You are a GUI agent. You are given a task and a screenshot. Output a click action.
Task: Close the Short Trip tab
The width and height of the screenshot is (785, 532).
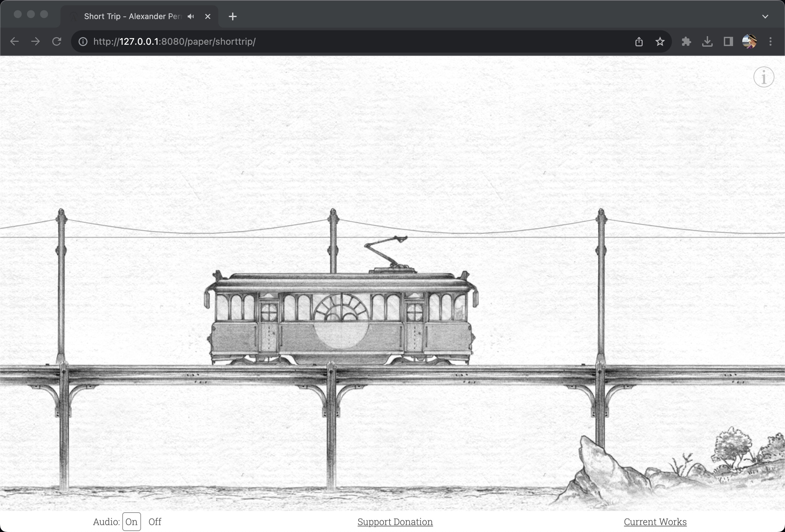208,16
